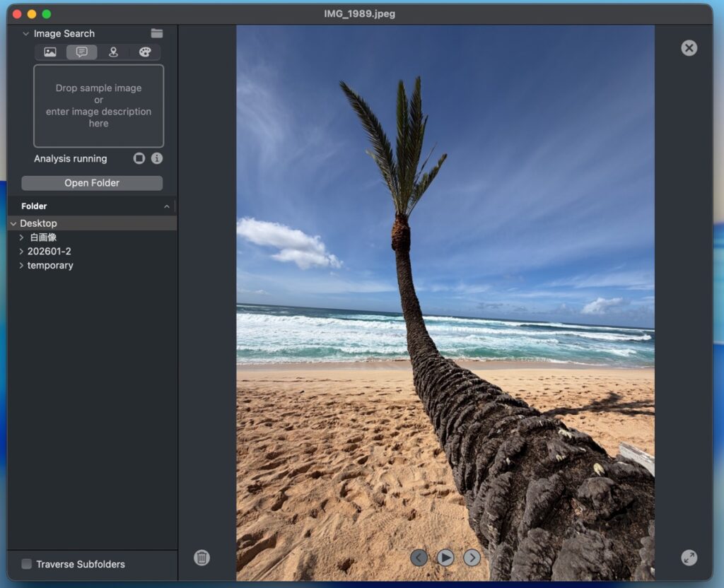Open the analysis info icon

[157, 158]
